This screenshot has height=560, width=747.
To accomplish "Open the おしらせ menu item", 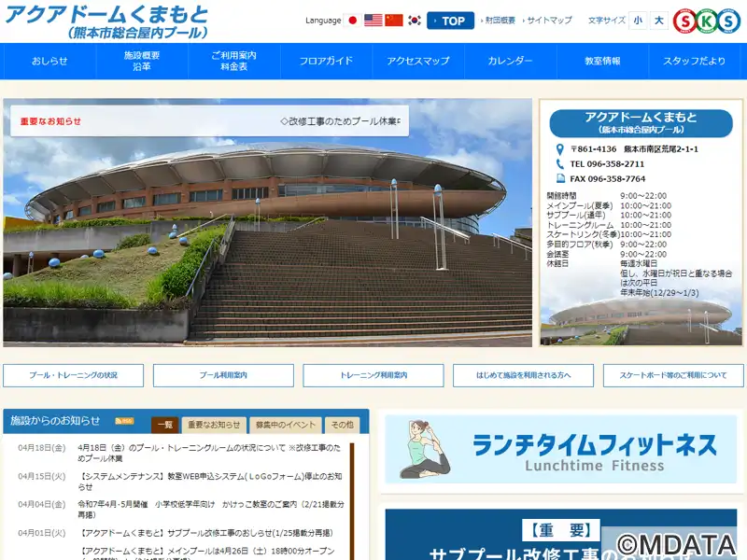I will tap(49, 61).
